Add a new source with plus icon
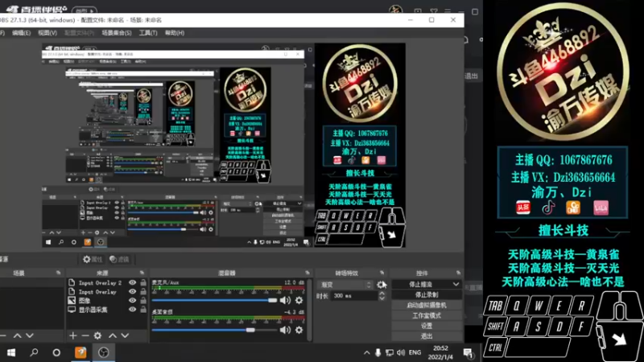Screen dimensions: 644x362 click(x=72, y=335)
